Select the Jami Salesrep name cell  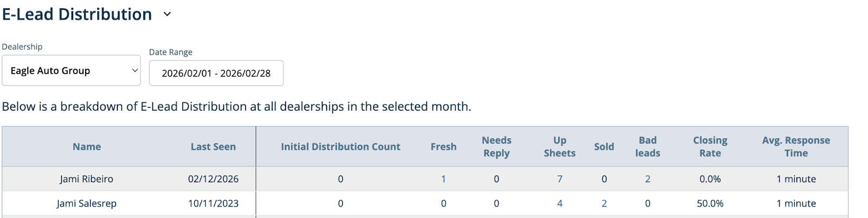pyautogui.click(x=87, y=203)
